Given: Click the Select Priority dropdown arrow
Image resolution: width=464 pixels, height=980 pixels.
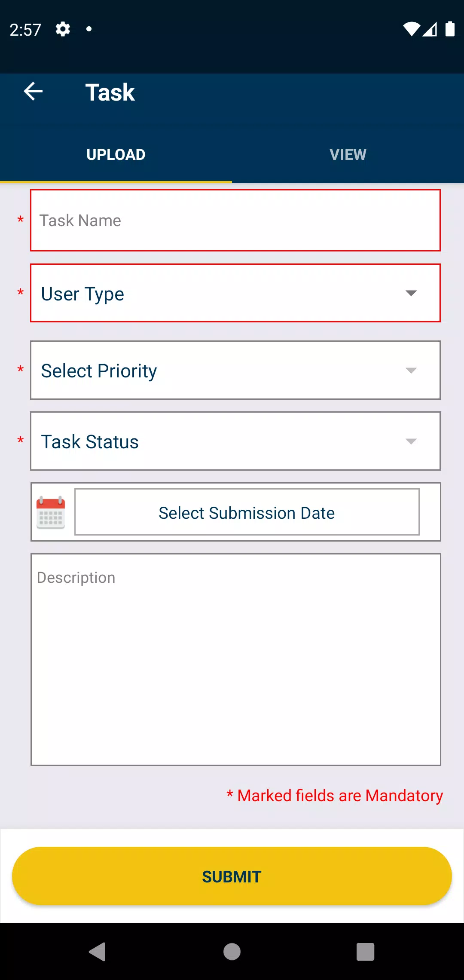Looking at the screenshot, I should coord(411,371).
